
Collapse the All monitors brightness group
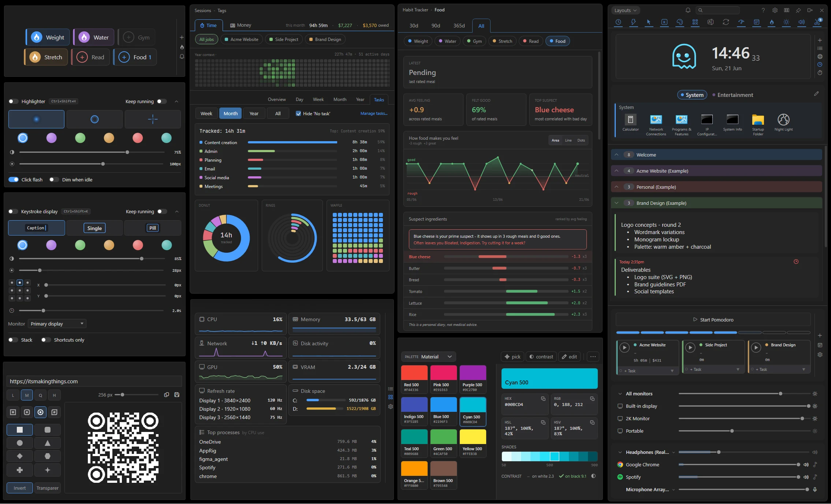(x=620, y=394)
